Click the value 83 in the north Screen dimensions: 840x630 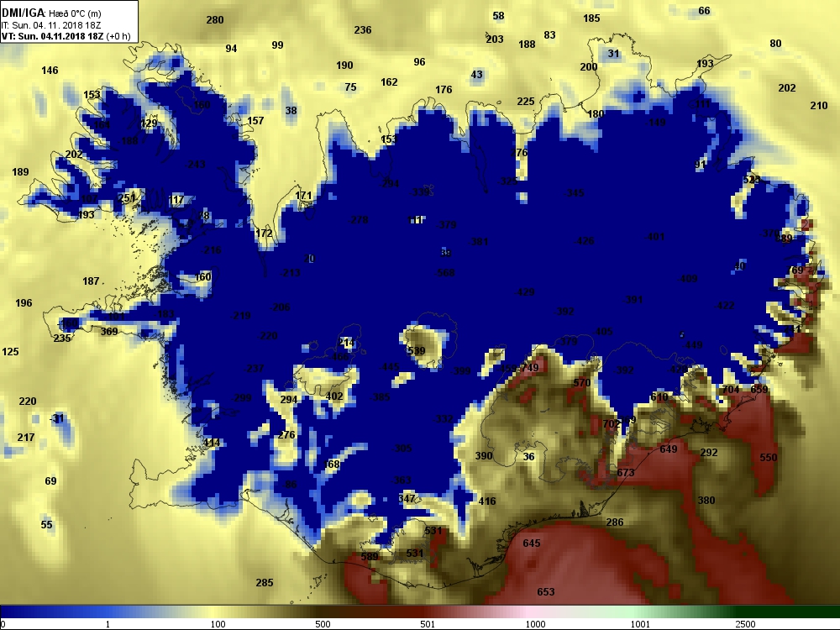point(549,34)
